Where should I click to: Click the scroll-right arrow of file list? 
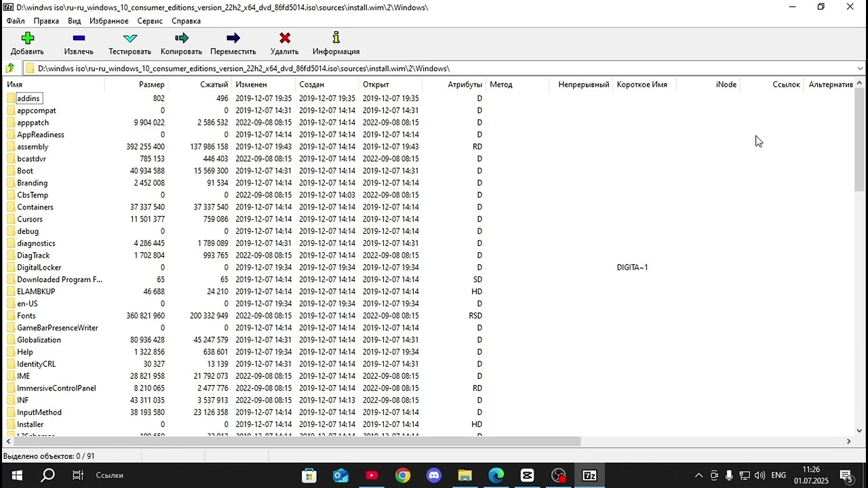[848, 441]
